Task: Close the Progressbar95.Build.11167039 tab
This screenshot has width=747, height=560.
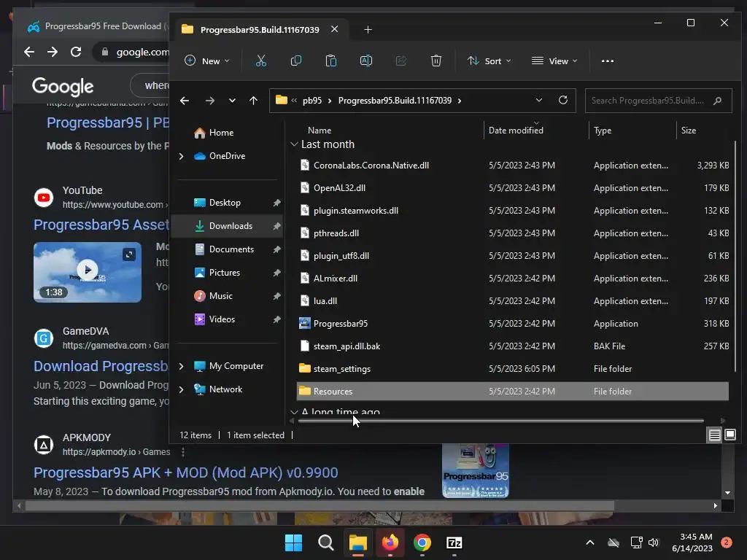Action: [334, 29]
